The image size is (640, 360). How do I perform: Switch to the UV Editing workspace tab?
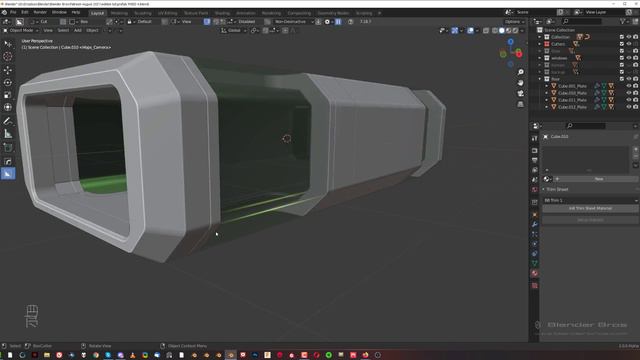[167, 13]
